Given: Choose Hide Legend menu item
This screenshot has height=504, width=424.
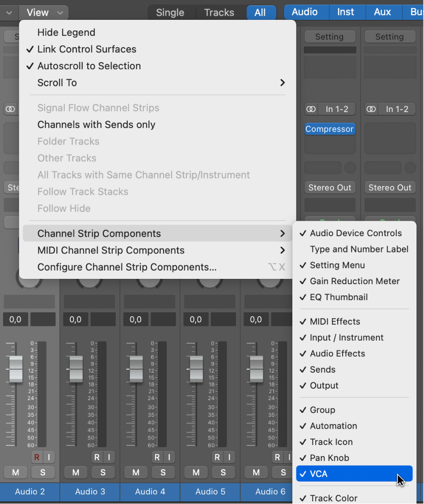Looking at the screenshot, I should tap(157, 33).
